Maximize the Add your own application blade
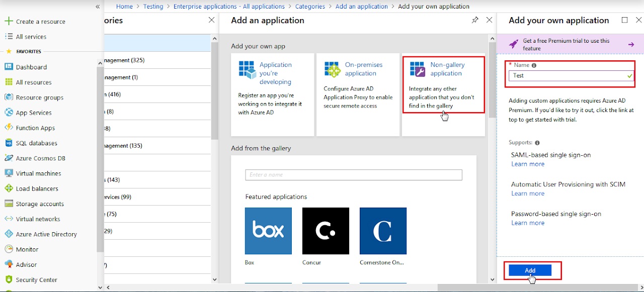 coord(624,20)
